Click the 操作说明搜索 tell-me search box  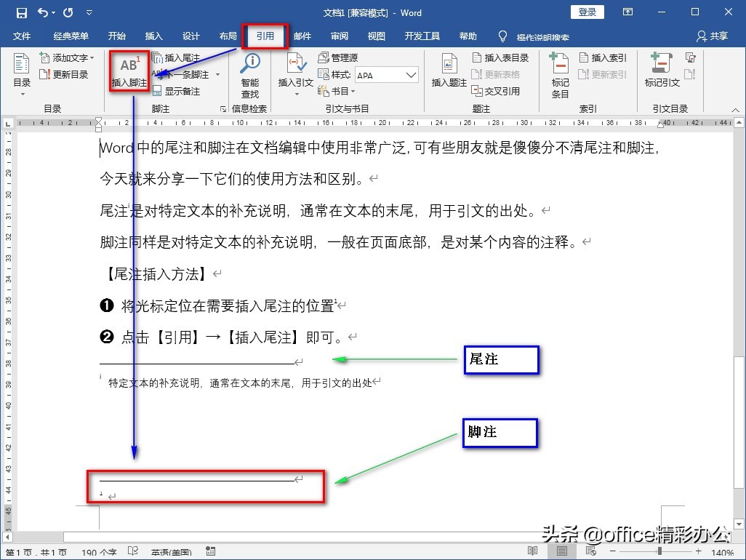pyautogui.click(x=542, y=37)
